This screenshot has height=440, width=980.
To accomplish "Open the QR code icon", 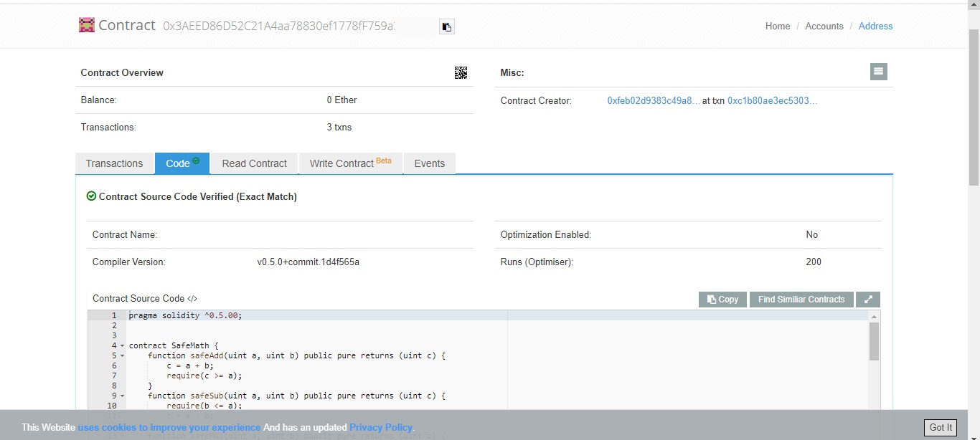I will [461, 72].
